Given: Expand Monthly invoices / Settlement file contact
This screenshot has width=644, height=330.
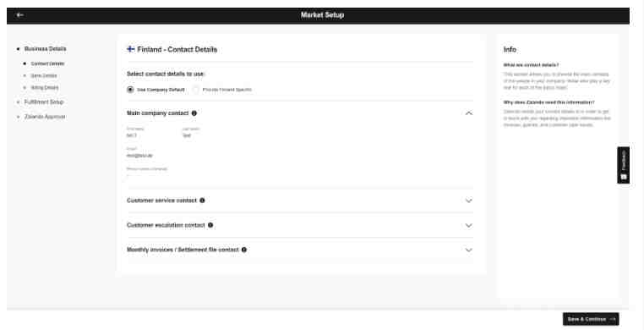Looking at the screenshot, I should point(468,250).
